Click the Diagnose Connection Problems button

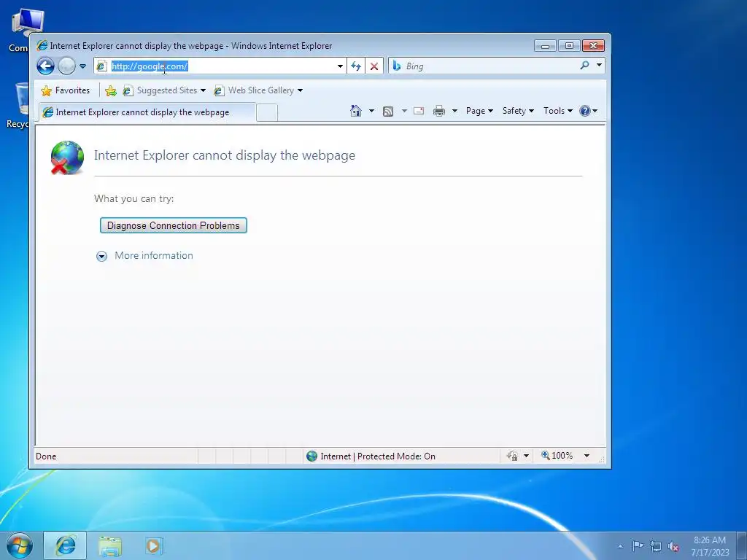coord(174,226)
